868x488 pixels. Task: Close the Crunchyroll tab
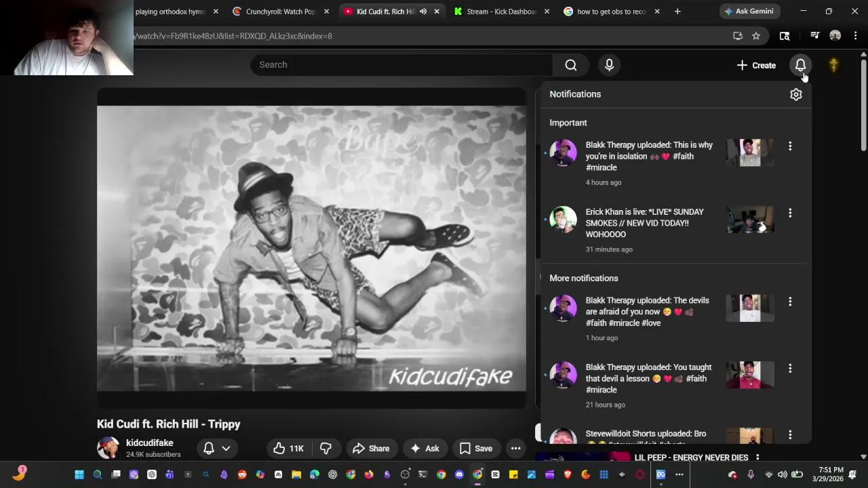pos(326,12)
